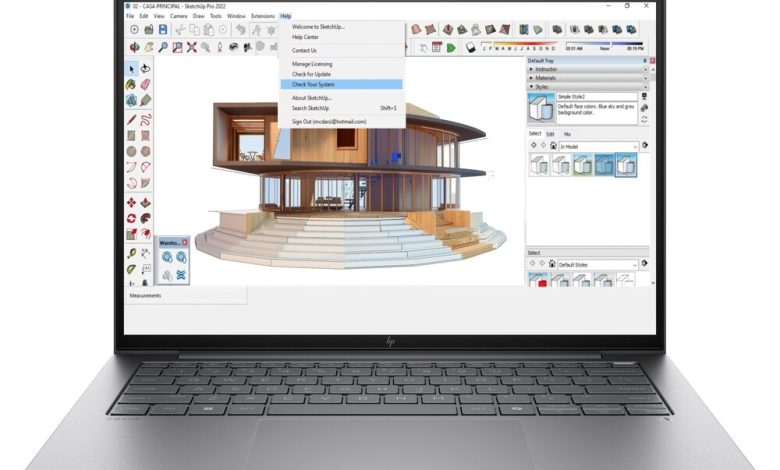The image size is (780, 470).
Task: Toggle Show/Hide Shadows button
Action: pyautogui.click(x=471, y=48)
